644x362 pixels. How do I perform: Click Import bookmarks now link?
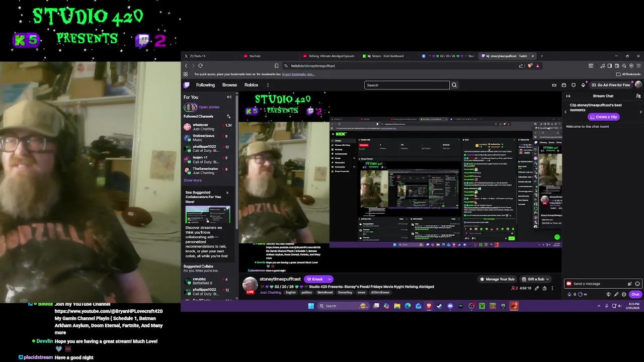[298, 74]
